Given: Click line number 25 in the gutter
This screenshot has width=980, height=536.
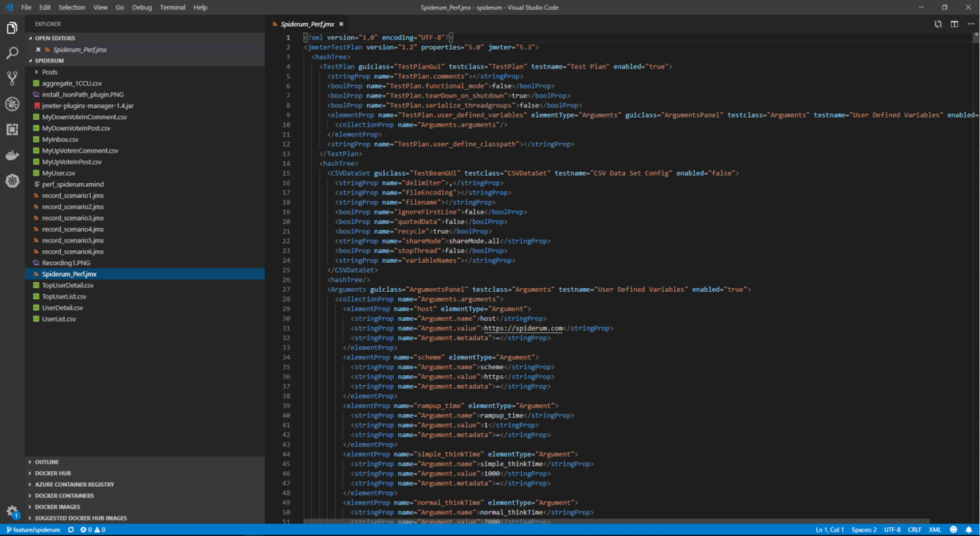Looking at the screenshot, I should (x=287, y=270).
